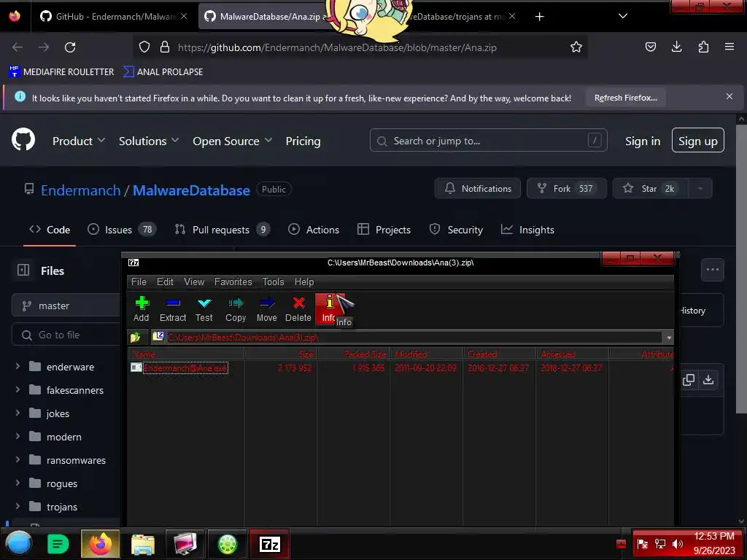Image resolution: width=747 pixels, height=560 pixels.
Task: Open the View menu in 7-Zip
Action: coord(194,282)
